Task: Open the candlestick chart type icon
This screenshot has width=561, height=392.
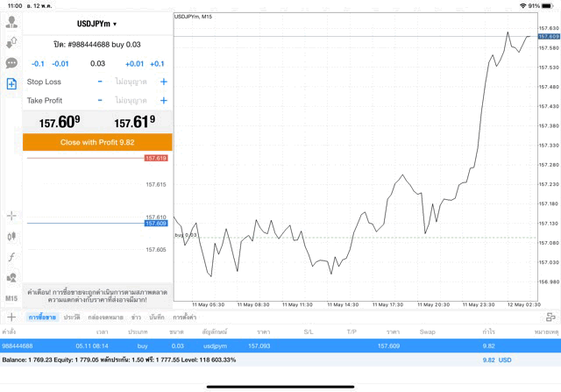Action: (x=11, y=236)
